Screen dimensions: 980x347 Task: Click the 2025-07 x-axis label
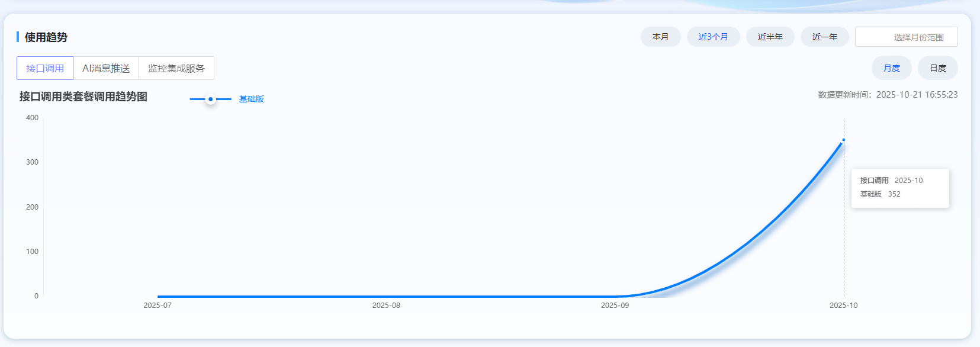[158, 306]
